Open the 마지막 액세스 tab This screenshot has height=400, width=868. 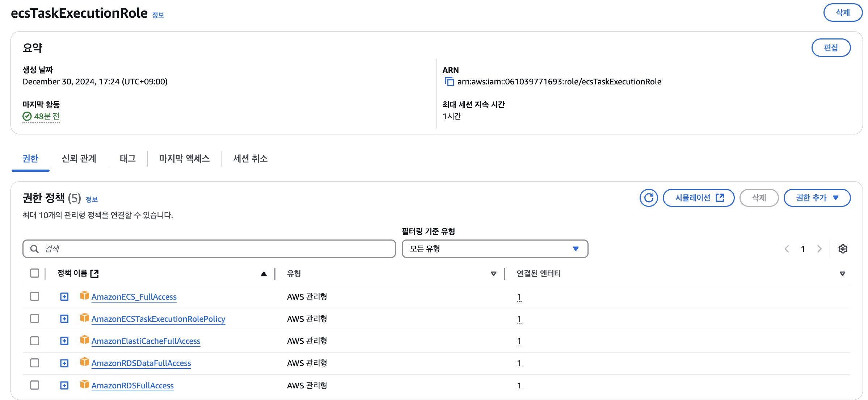click(x=184, y=159)
